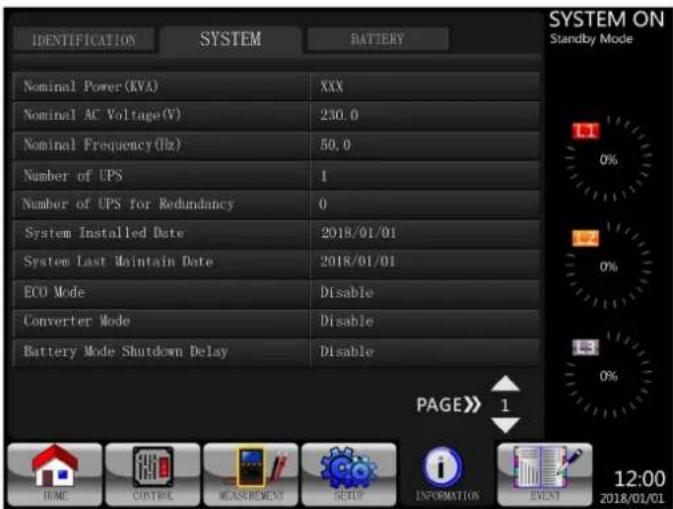Screen dimensions: 673x509
Task: Select the System tab
Action: pyautogui.click(x=230, y=39)
